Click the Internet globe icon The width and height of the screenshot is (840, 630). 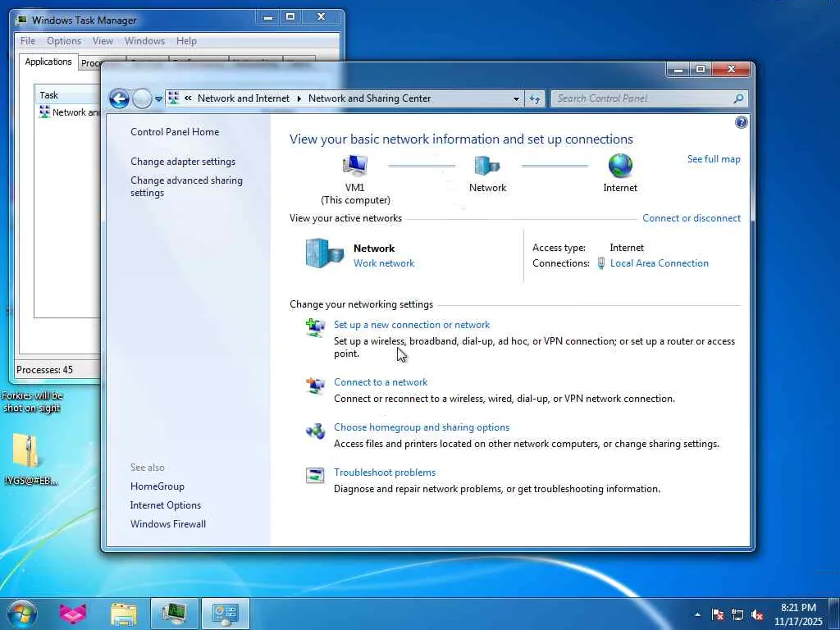(x=620, y=166)
